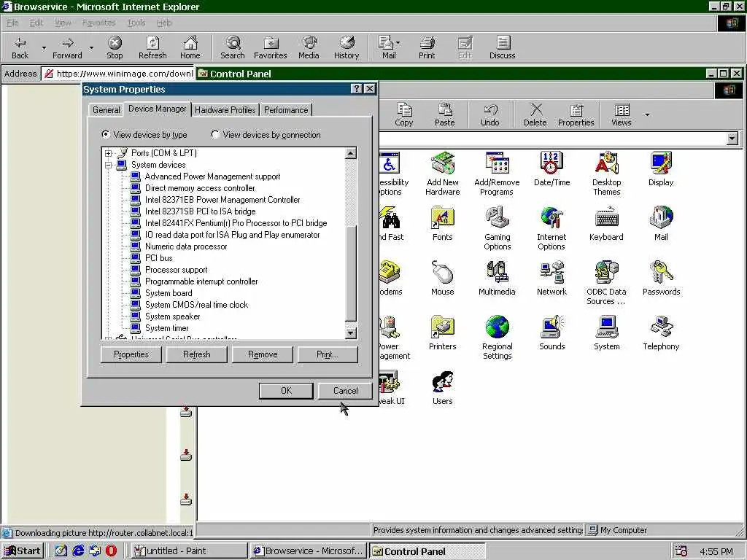747x560 pixels.
Task: Click Cancel in System Properties
Action: pos(345,391)
